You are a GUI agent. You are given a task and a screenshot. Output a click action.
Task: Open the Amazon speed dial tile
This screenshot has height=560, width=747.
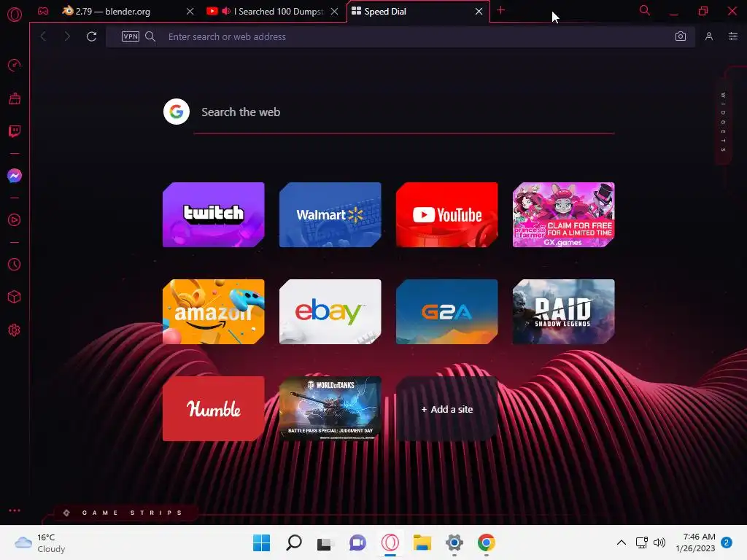pyautogui.click(x=214, y=312)
